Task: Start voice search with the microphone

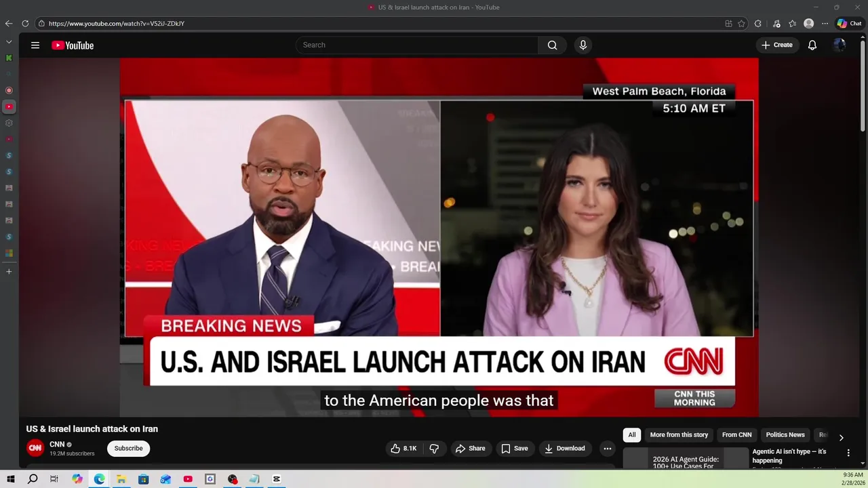Action: (583, 45)
